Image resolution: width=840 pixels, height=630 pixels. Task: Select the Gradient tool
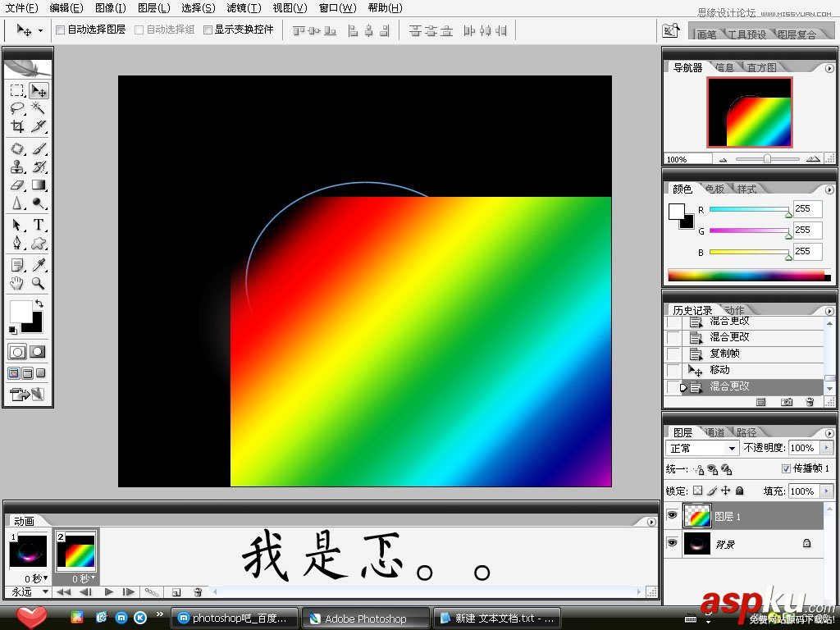pos(38,186)
